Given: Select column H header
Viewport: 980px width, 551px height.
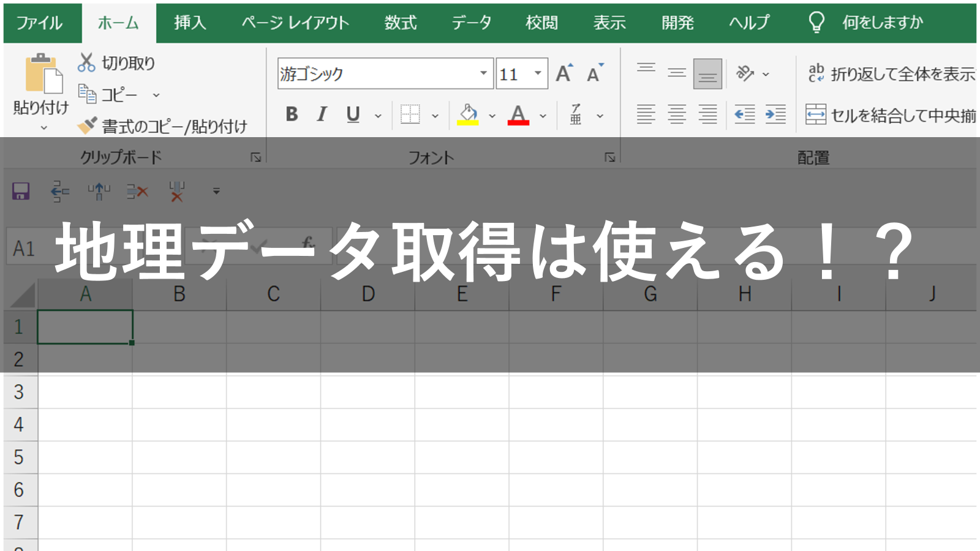Looking at the screenshot, I should [x=744, y=294].
